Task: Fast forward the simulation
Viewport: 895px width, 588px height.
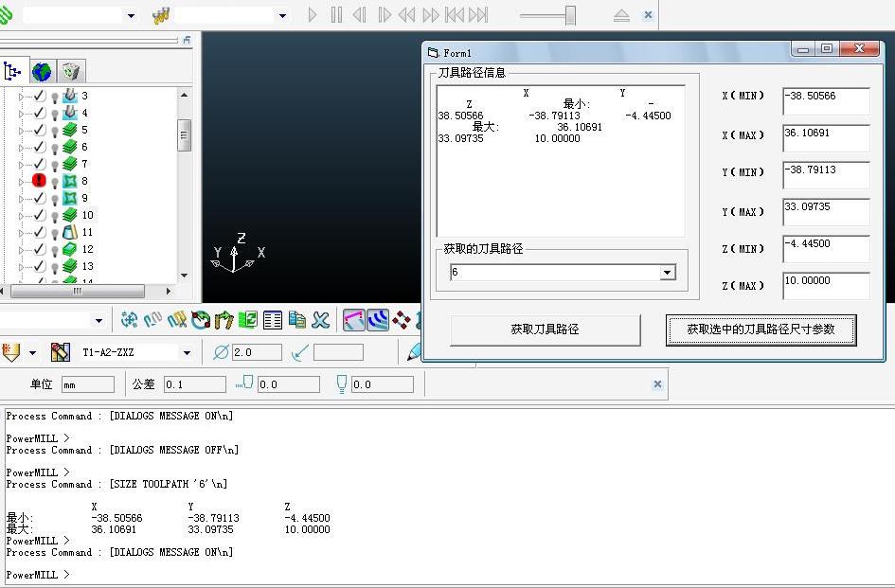Action: (431, 15)
